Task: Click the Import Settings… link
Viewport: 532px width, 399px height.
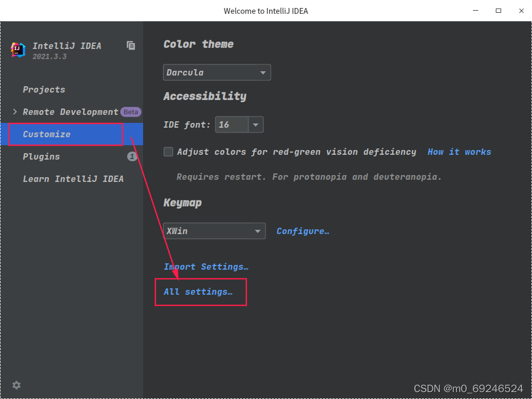Action: pos(206,267)
